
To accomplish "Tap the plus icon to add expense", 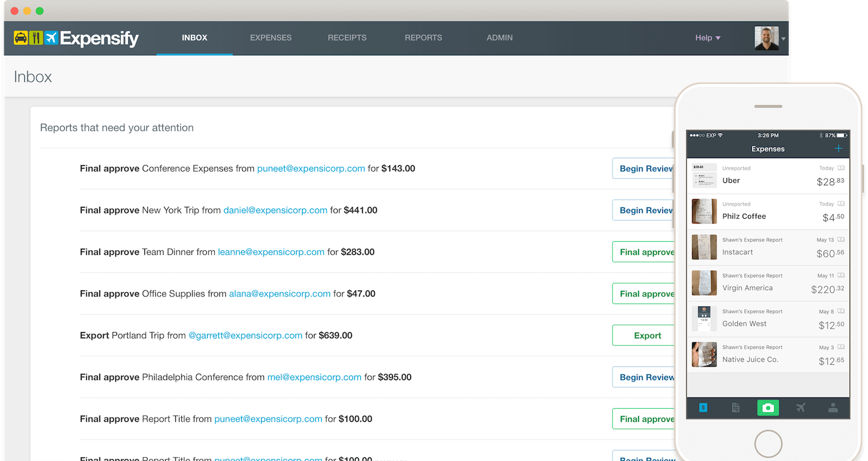I will (838, 149).
